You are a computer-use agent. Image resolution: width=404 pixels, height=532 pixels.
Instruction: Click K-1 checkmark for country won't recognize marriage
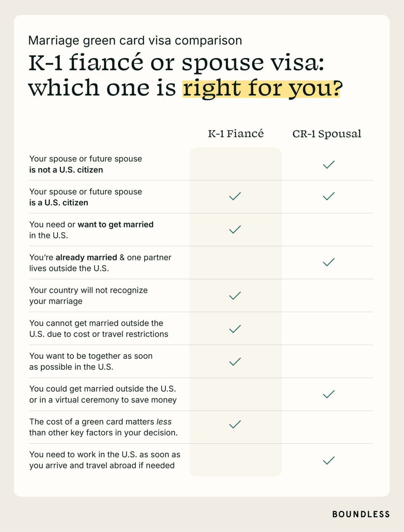[235, 296]
